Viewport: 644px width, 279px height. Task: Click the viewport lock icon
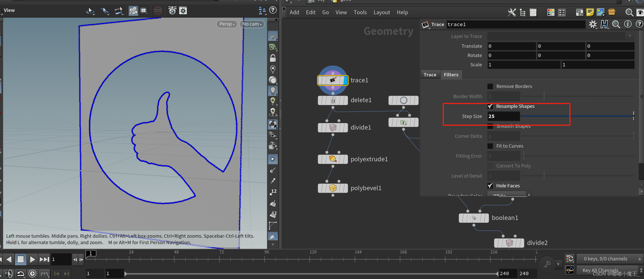(273, 58)
